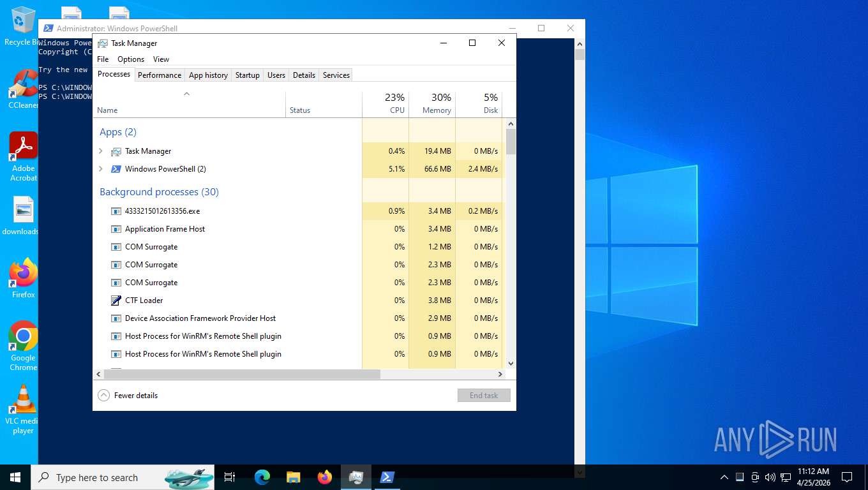The width and height of the screenshot is (868, 490).
Task: Switch to the App history tab
Action: pyautogui.click(x=208, y=75)
